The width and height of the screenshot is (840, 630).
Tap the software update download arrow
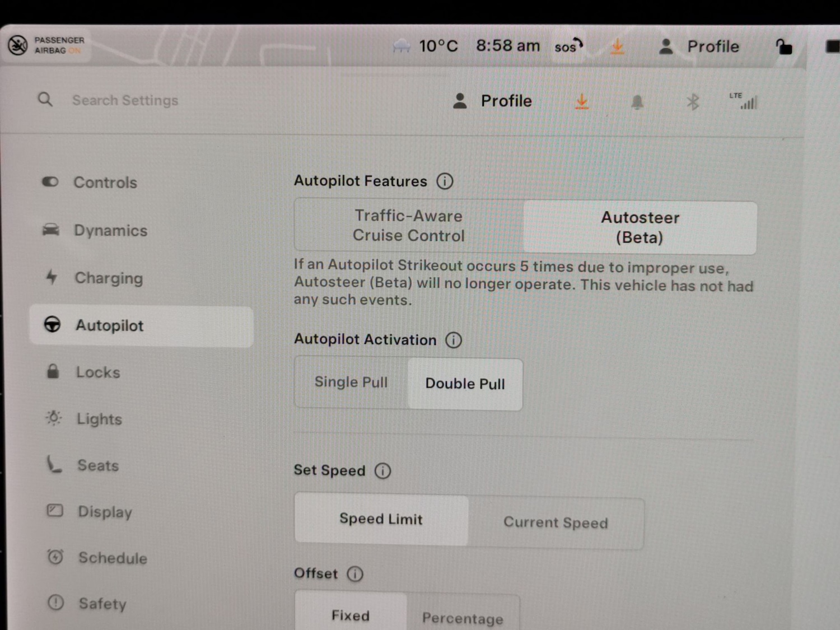(582, 101)
